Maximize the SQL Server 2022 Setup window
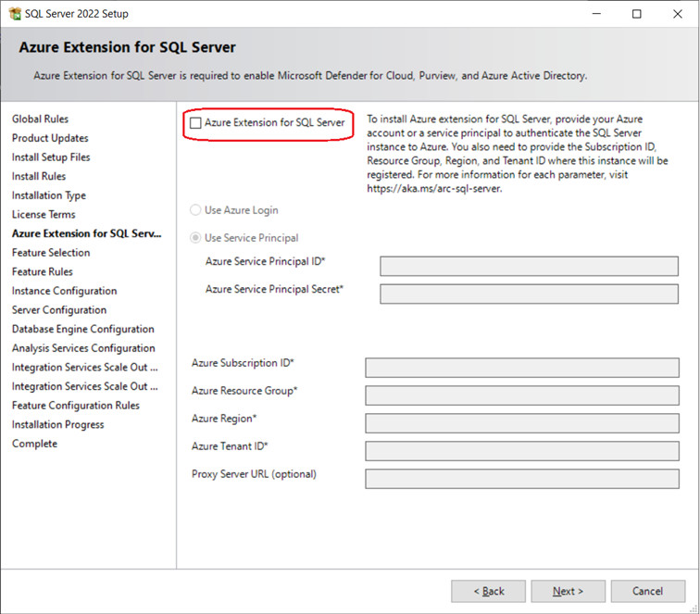The width and height of the screenshot is (700, 614). [637, 14]
